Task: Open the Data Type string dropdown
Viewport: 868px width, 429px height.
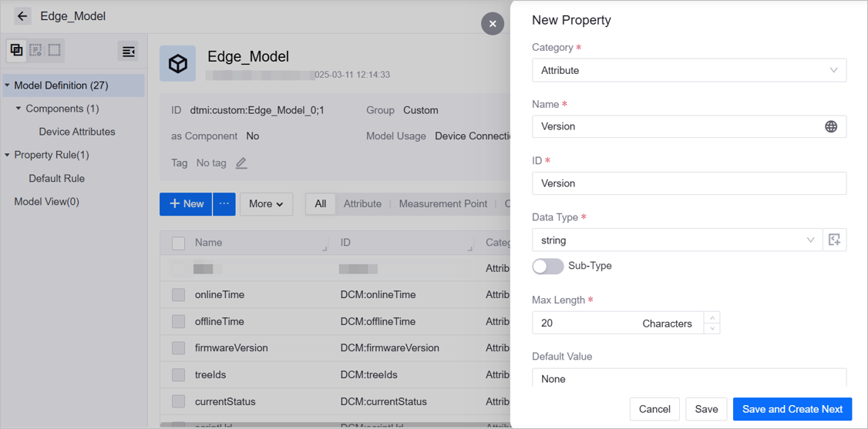Action: tap(677, 240)
